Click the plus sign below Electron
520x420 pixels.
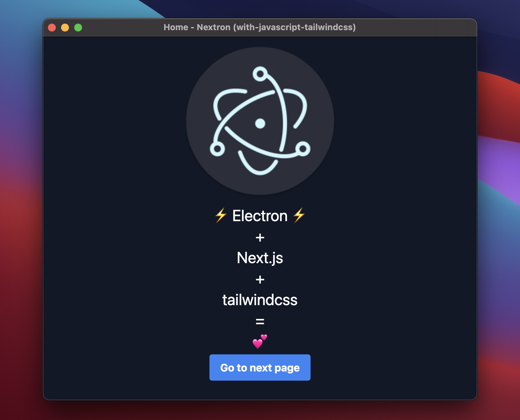[x=260, y=237]
